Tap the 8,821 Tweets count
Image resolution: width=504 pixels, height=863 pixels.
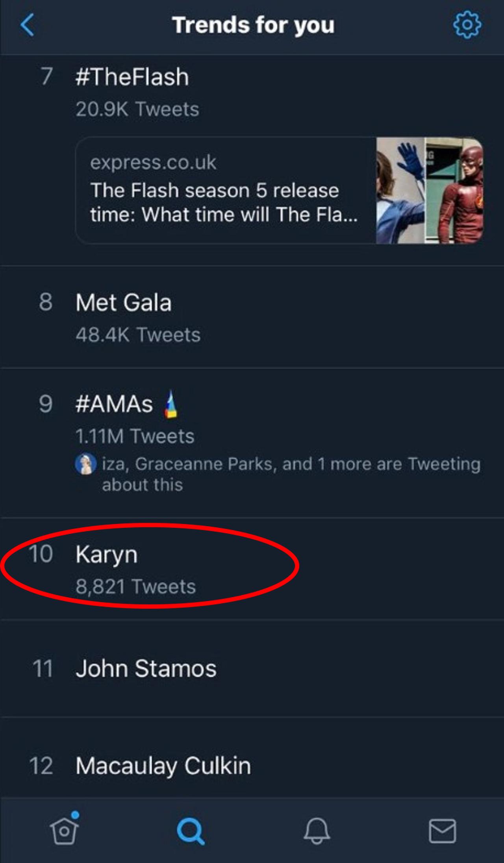136,586
